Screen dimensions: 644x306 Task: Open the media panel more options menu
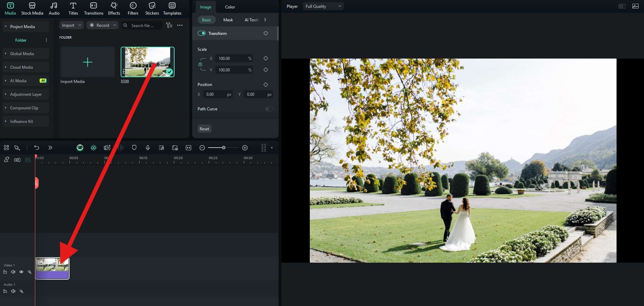pyautogui.click(x=180, y=25)
